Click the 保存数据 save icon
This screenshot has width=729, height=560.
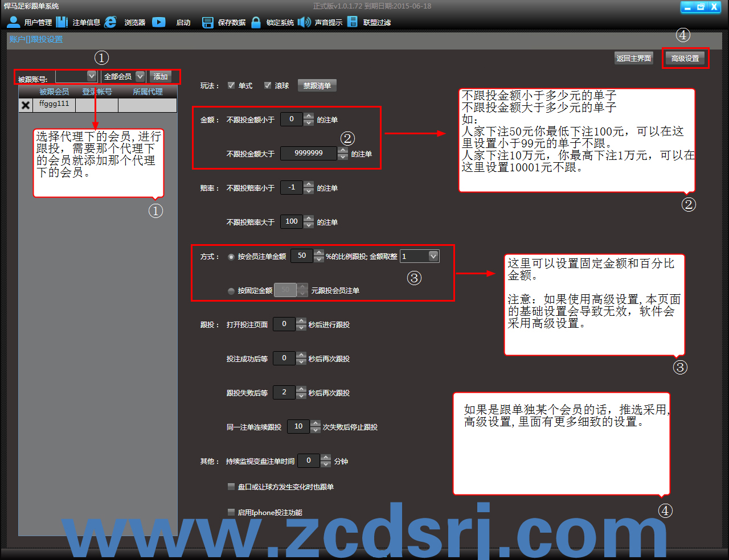(208, 22)
